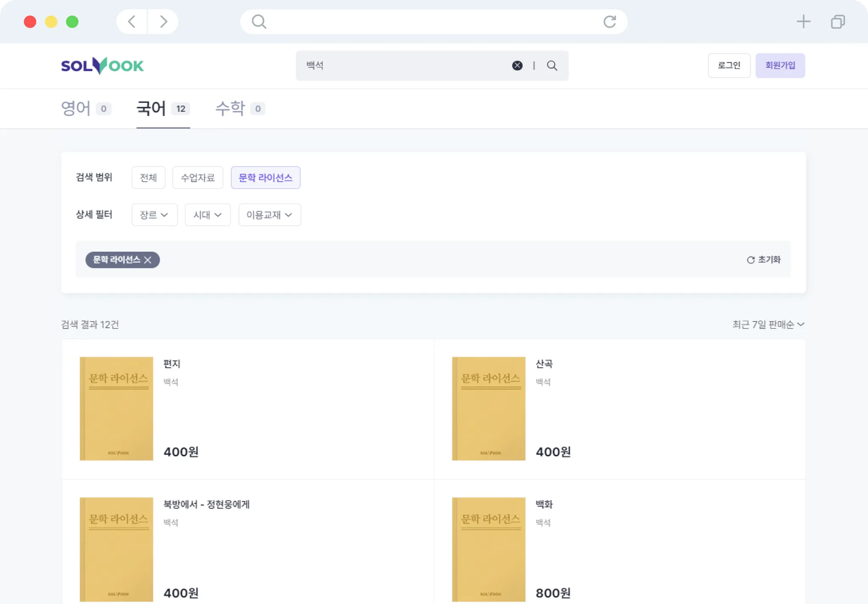Select the 전체 search scope option
This screenshot has height=604, width=868.
pos(148,177)
